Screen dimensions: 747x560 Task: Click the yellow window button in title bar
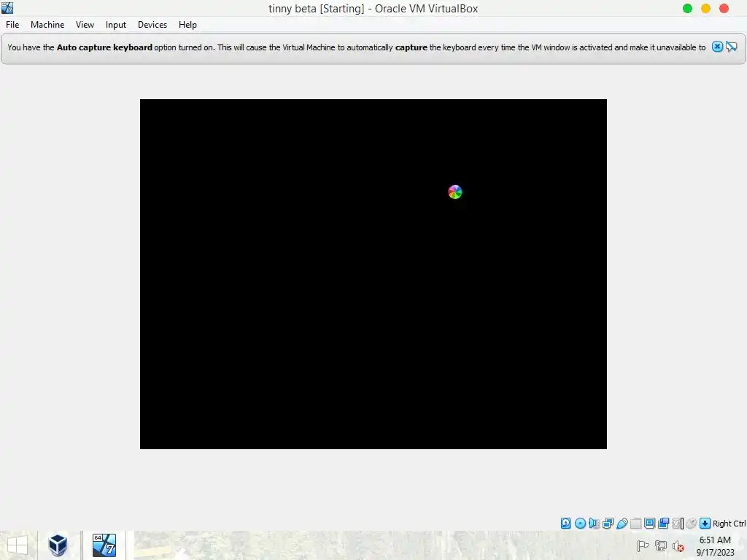[705, 8]
